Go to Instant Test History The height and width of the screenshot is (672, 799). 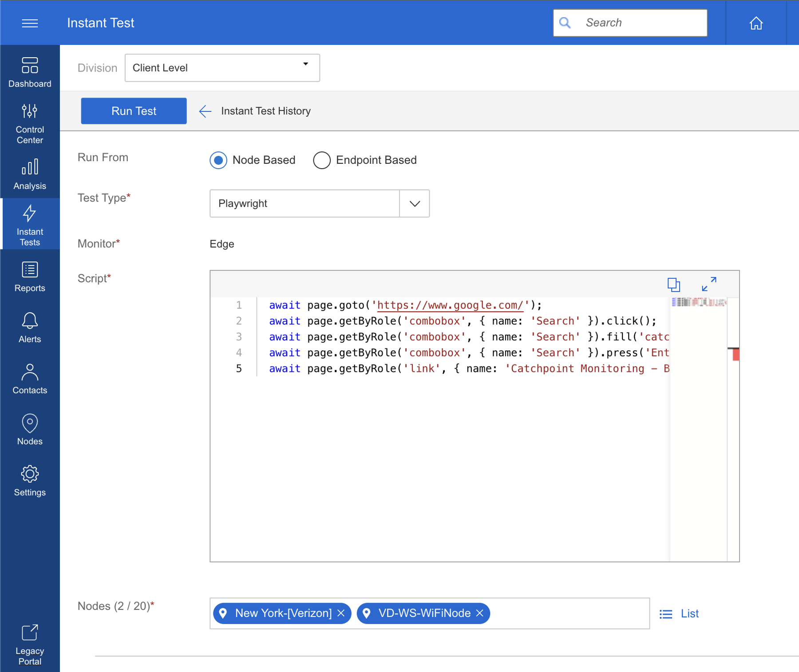pos(266,111)
